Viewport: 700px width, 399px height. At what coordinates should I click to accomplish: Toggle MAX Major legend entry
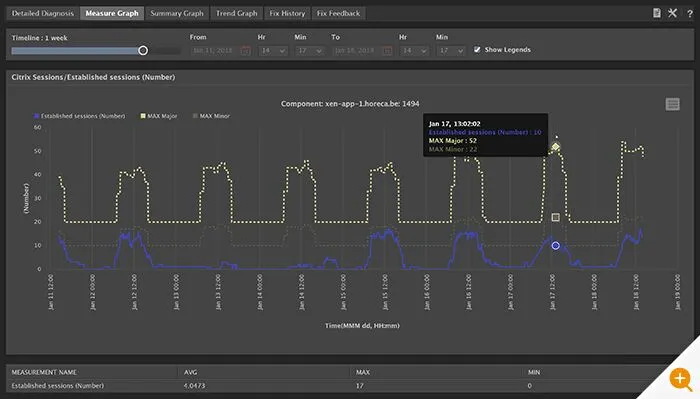(159, 116)
